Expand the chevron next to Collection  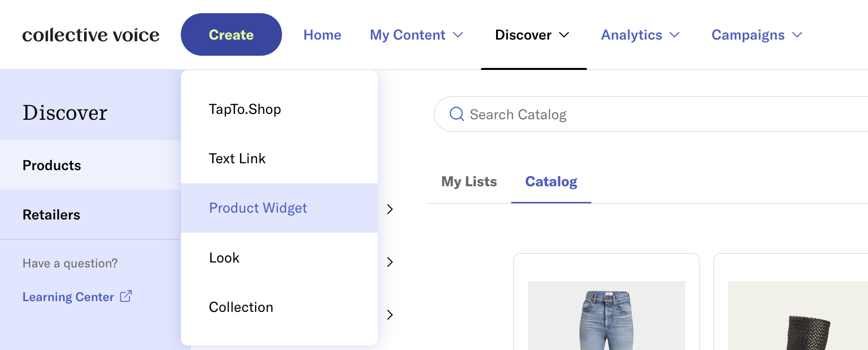[x=390, y=315]
